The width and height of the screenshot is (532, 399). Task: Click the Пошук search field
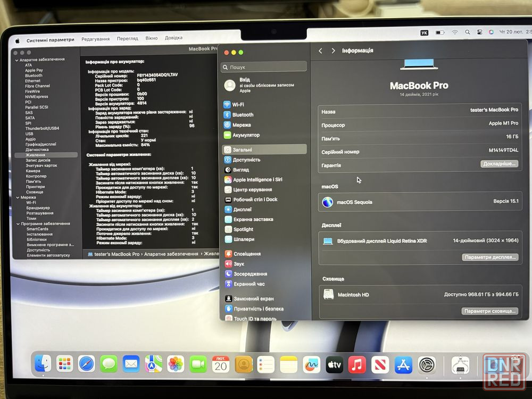tap(264, 67)
